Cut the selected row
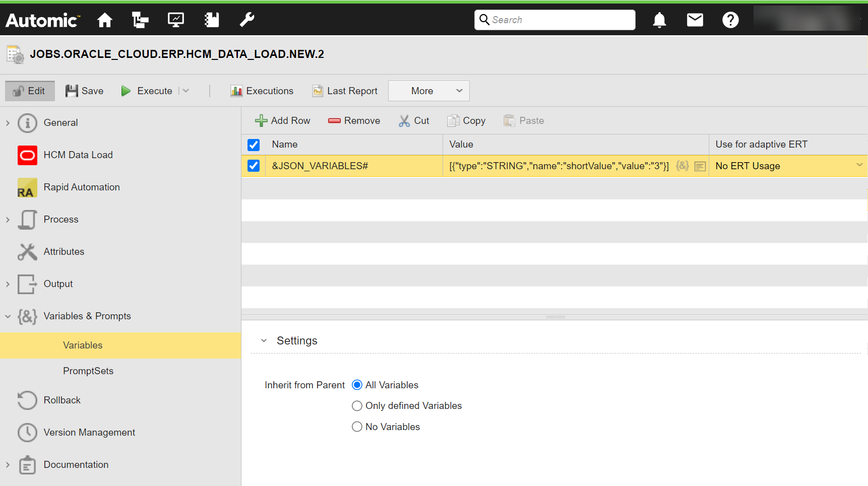 pyautogui.click(x=414, y=121)
